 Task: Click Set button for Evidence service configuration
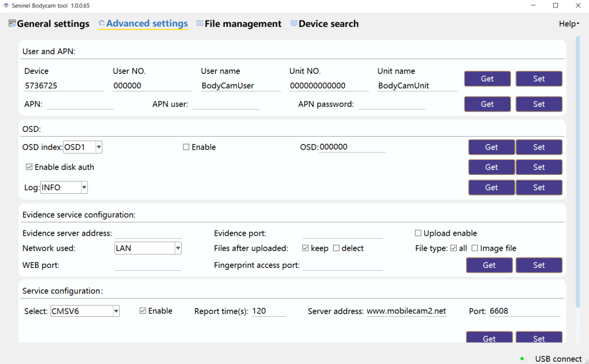click(x=538, y=265)
